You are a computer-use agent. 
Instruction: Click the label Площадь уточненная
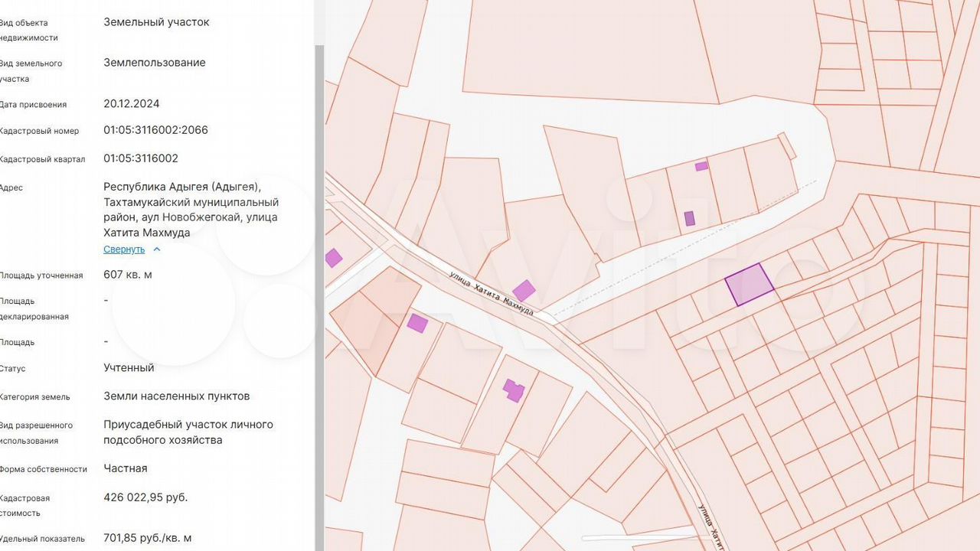pos(41,275)
